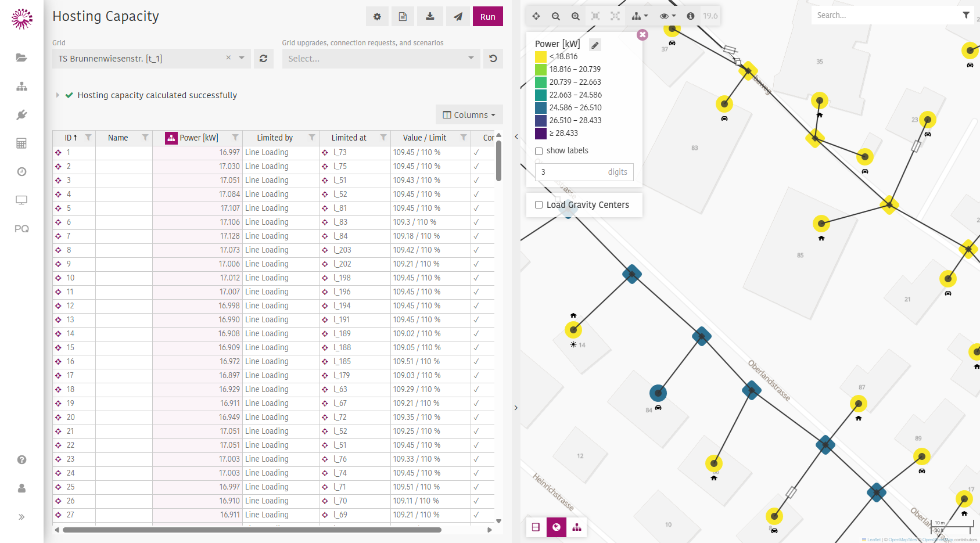Close the Power legend panel

[x=642, y=35]
